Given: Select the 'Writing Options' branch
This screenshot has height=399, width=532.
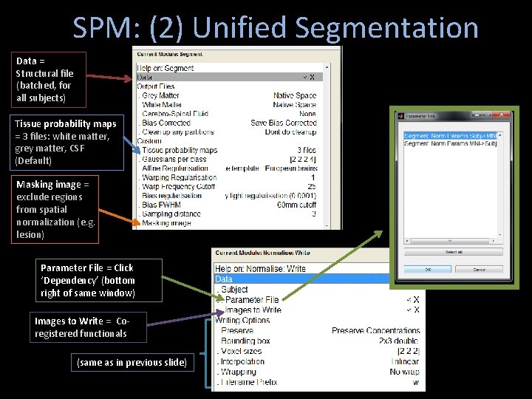Looking at the screenshot, I should click(318, 320).
